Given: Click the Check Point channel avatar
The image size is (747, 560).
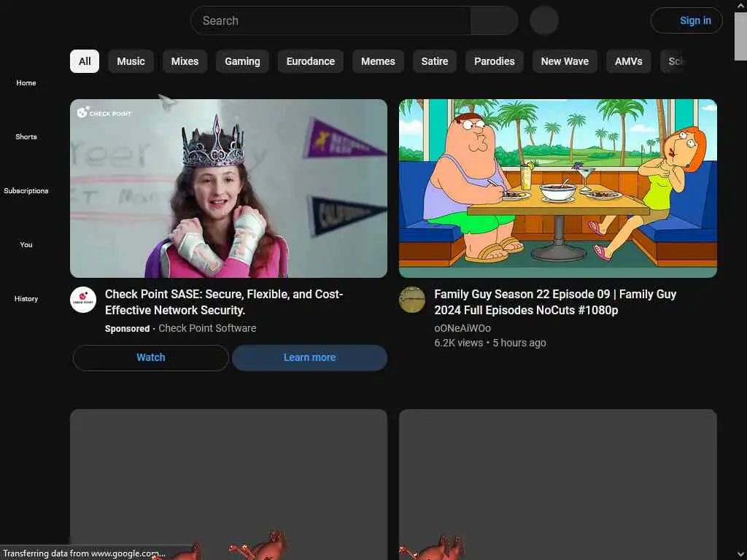Looking at the screenshot, I should (x=83, y=300).
